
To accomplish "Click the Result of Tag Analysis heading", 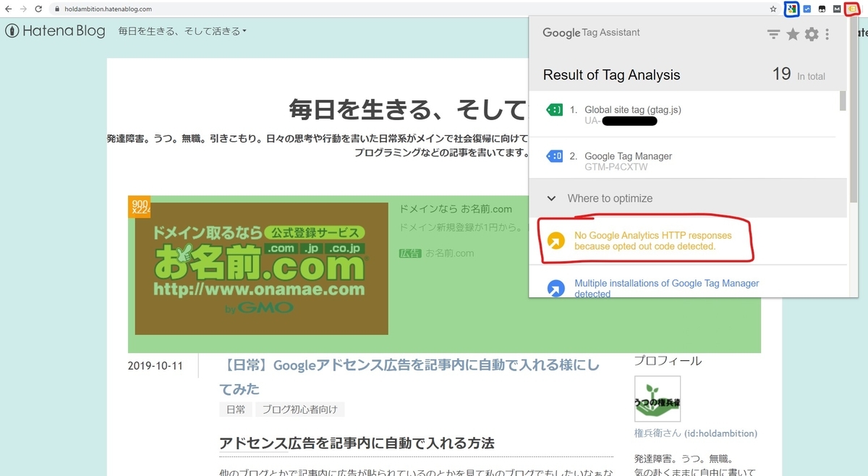I will tap(611, 75).
